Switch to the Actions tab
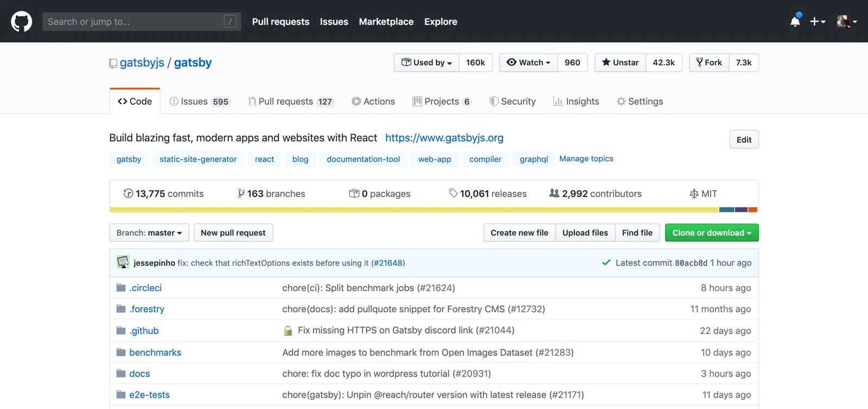The image size is (868, 409). 373,102
